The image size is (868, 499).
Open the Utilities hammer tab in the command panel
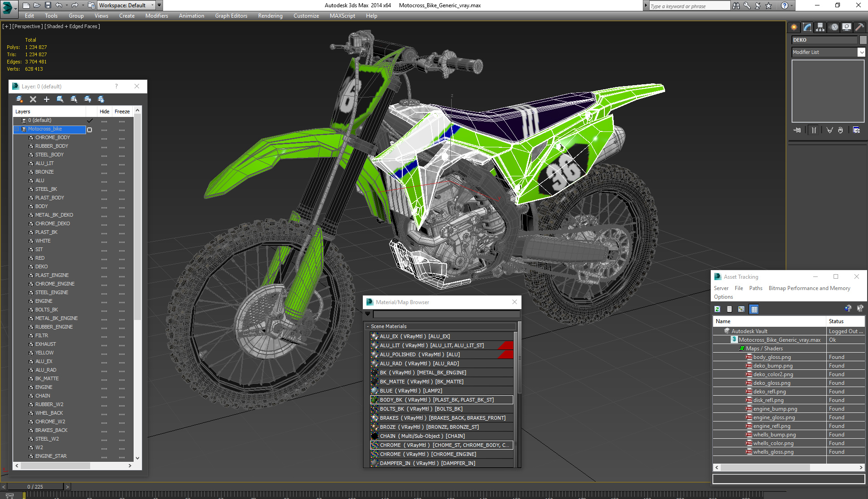pyautogui.click(x=859, y=27)
